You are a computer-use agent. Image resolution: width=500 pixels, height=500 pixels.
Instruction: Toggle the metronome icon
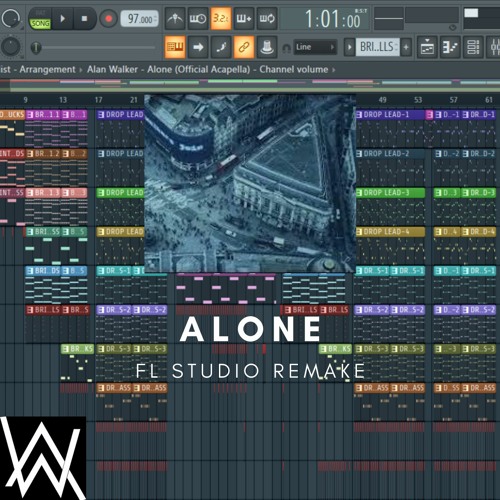(x=175, y=19)
